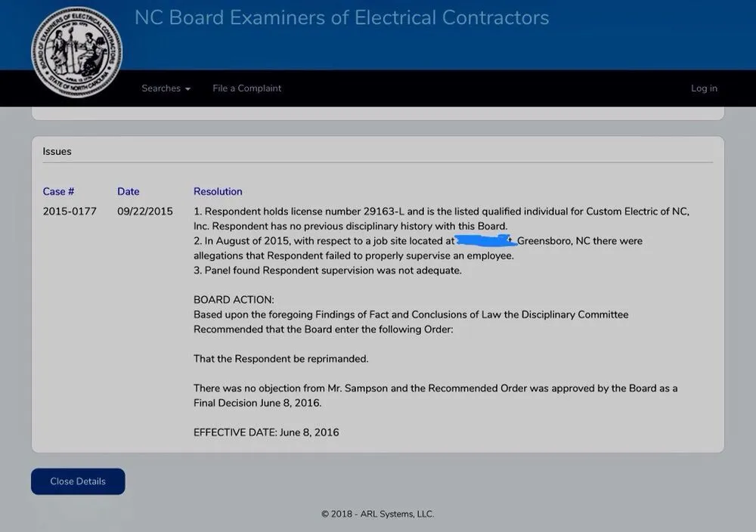Open the Searches dropdown menu
The width and height of the screenshot is (756, 532).
161,88
